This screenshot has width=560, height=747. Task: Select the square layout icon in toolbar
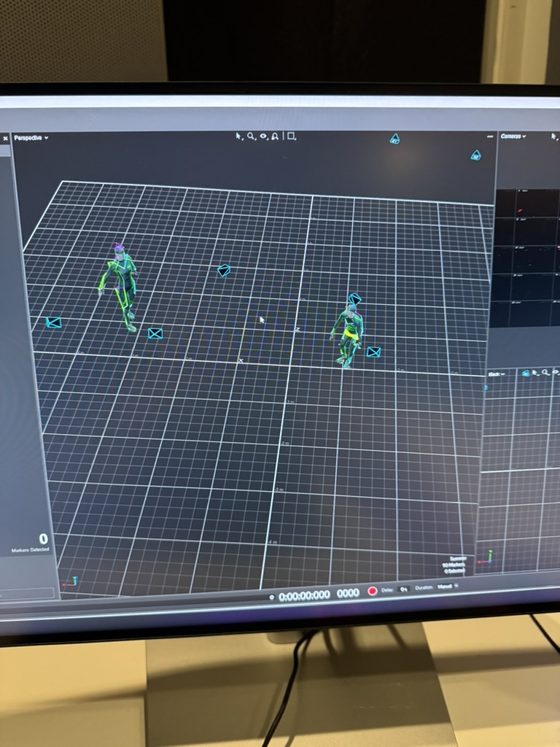pyautogui.click(x=291, y=136)
